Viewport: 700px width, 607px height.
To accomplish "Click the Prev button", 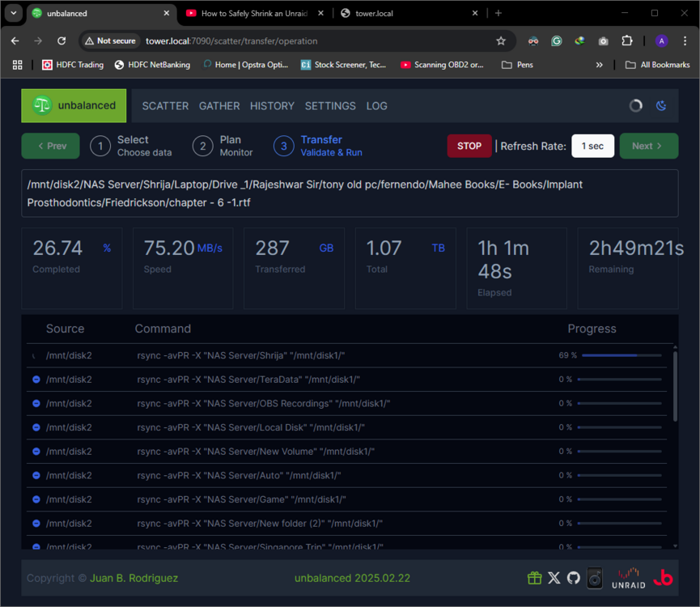I will (x=50, y=146).
